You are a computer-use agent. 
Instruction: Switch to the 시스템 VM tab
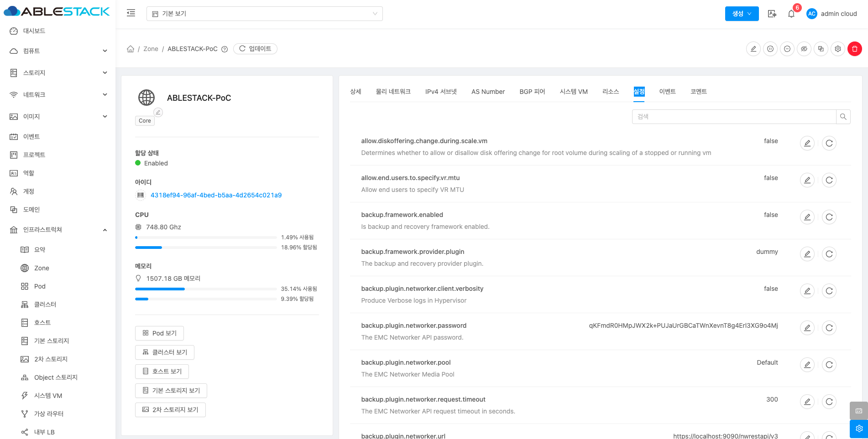point(573,92)
